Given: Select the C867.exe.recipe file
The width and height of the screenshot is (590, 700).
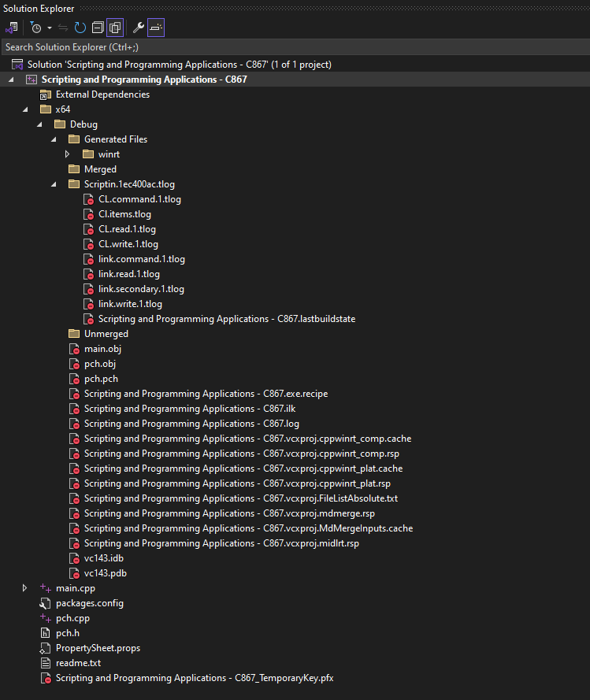Looking at the screenshot, I should coord(206,394).
